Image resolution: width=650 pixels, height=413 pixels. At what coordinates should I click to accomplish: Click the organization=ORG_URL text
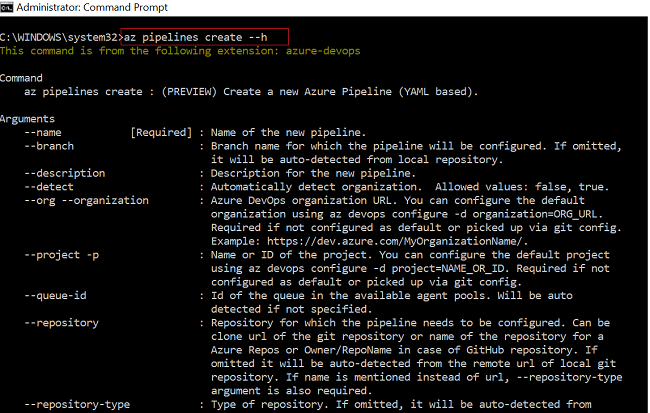[535, 214]
